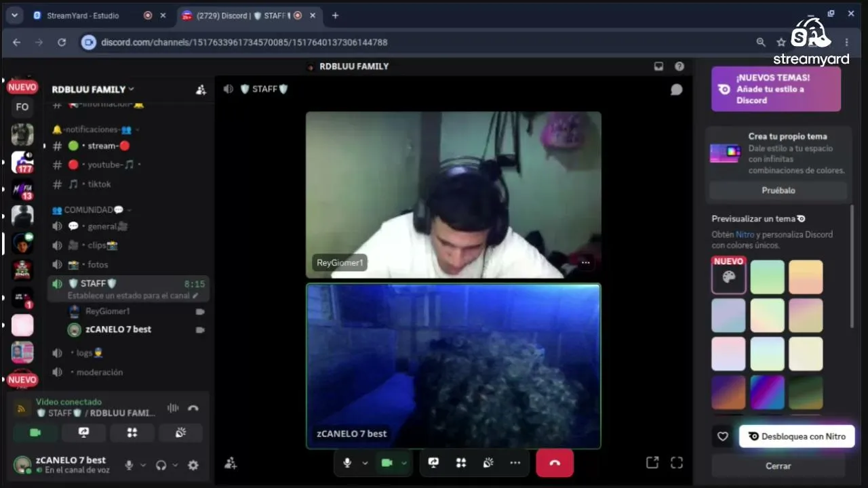Preview the light green gradient theme swatch
The image size is (868, 488).
click(768, 277)
